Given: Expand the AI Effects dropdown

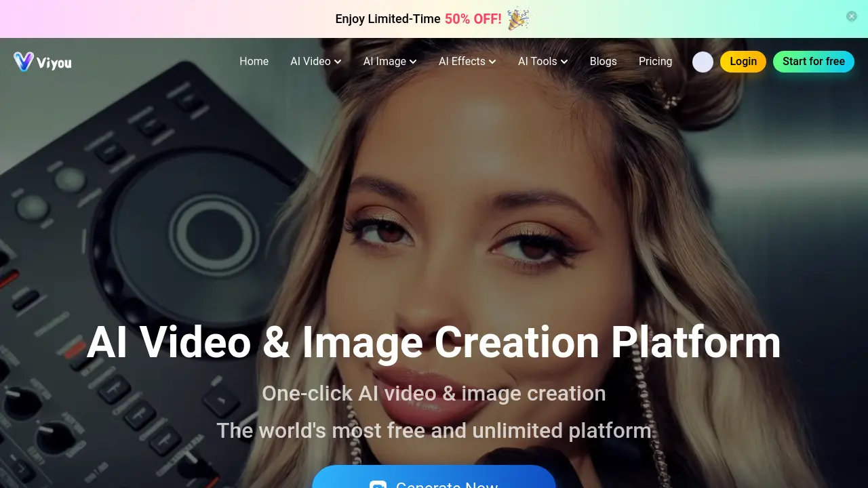Looking at the screenshot, I should click(x=467, y=62).
